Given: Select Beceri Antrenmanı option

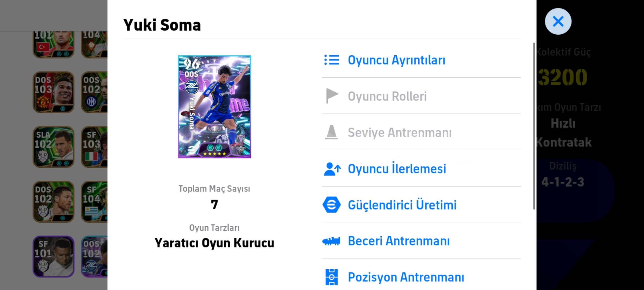Looking at the screenshot, I should pyautogui.click(x=399, y=241).
